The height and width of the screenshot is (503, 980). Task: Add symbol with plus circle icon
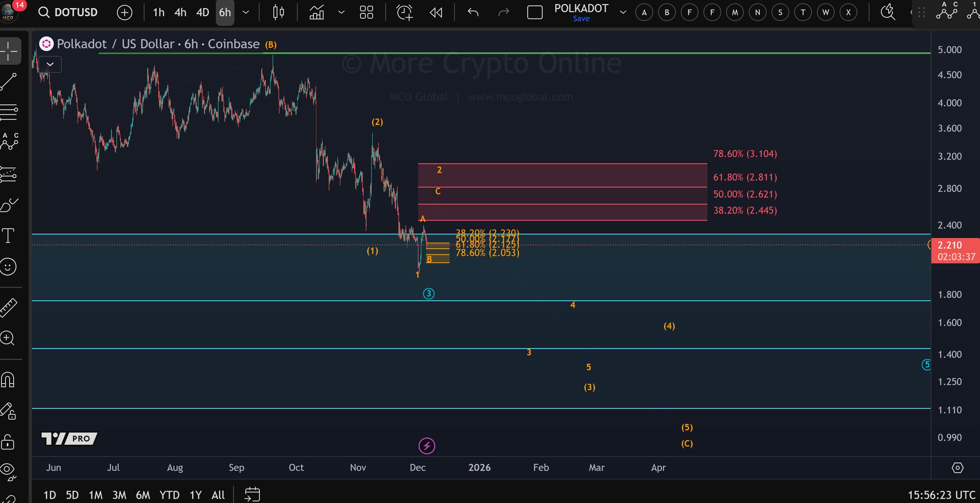click(124, 12)
